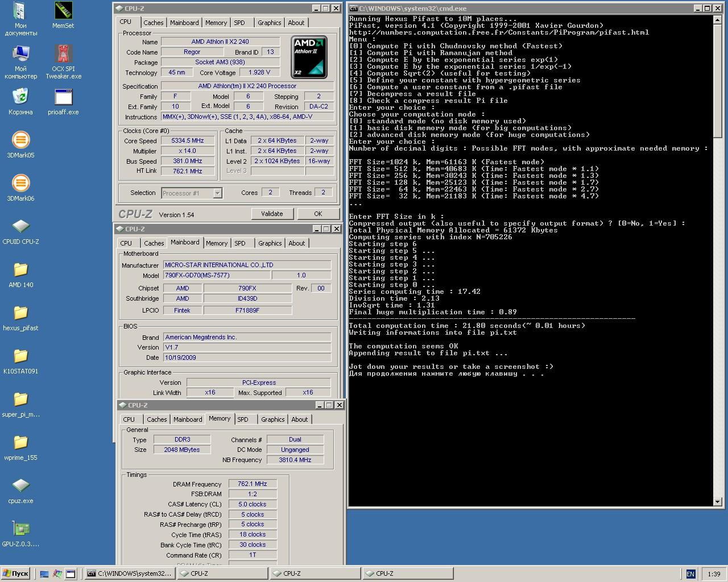This screenshot has width=728, height=582.
Task: Open CPUID CPU-Z desktop shortcut
Action: pos(20,231)
